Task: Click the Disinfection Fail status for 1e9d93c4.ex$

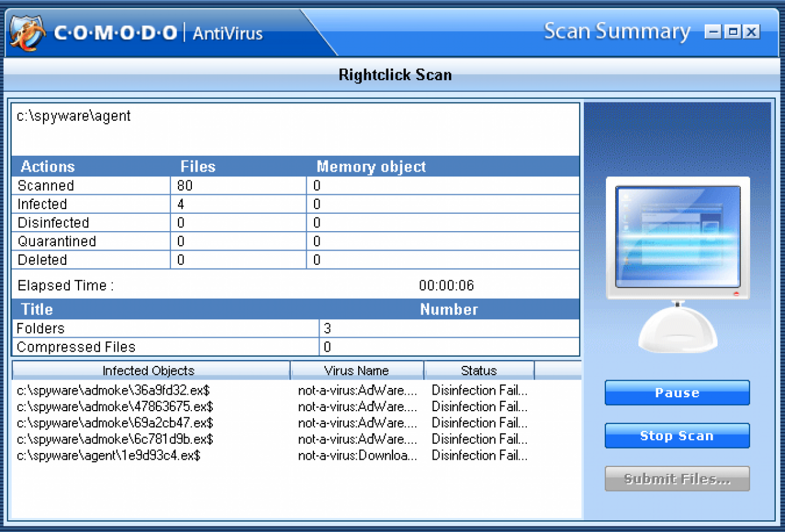Action: pos(480,455)
